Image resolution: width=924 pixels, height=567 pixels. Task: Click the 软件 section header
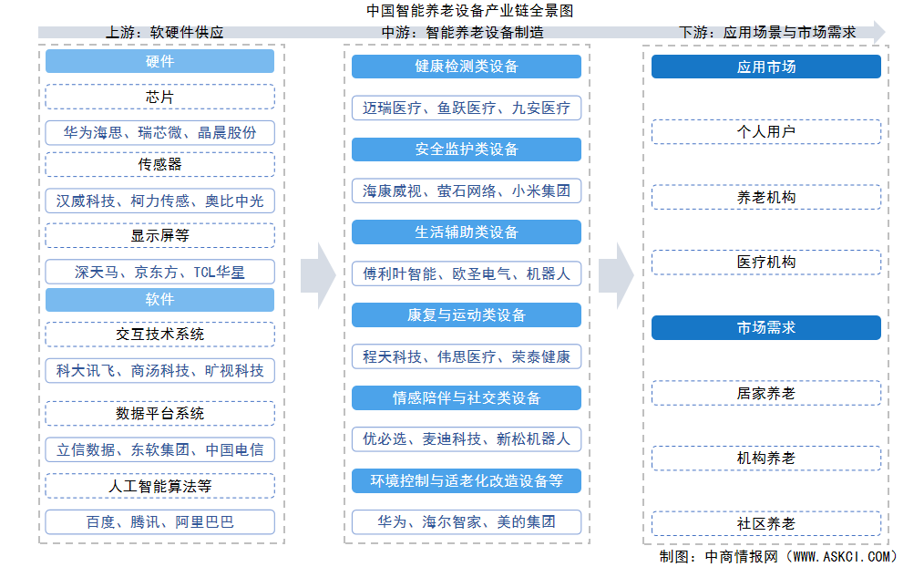[159, 299]
